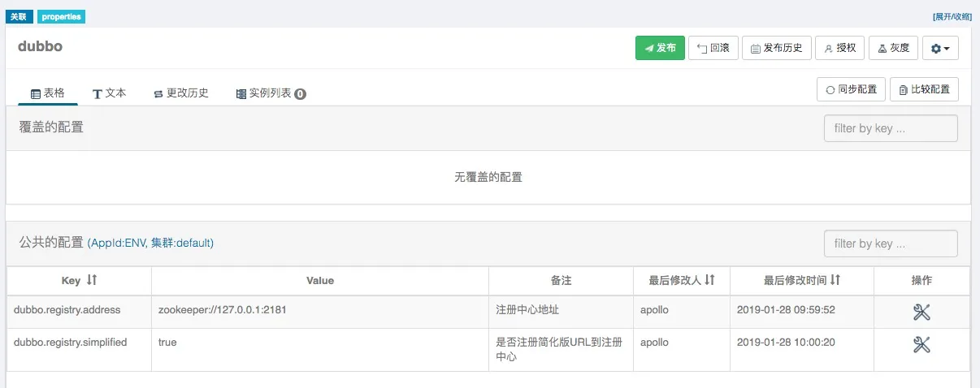Open the gear settings dropdown
The height and width of the screenshot is (388, 980).
pos(940,48)
